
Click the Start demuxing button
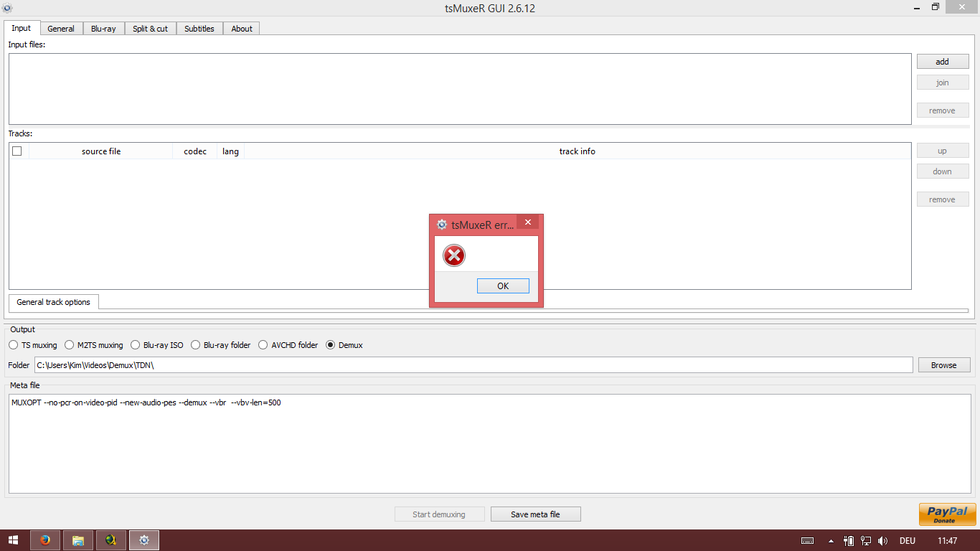pyautogui.click(x=439, y=514)
